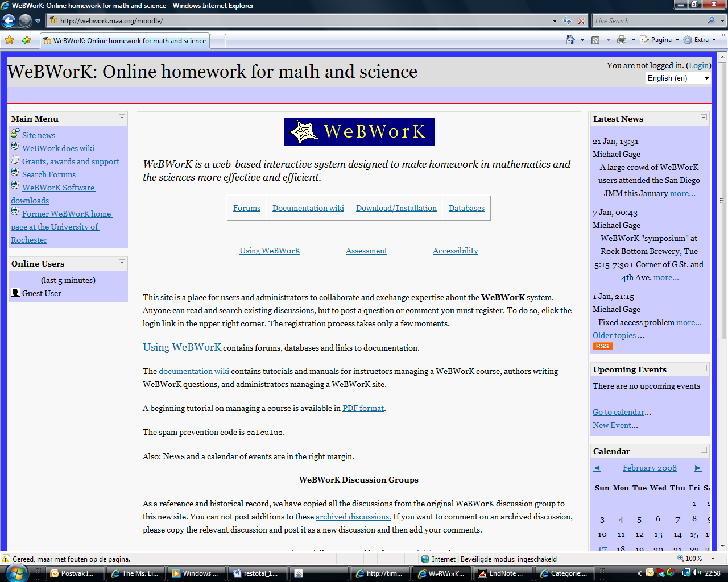Click the Login link
Screen dimensions: 728x582
click(x=698, y=65)
